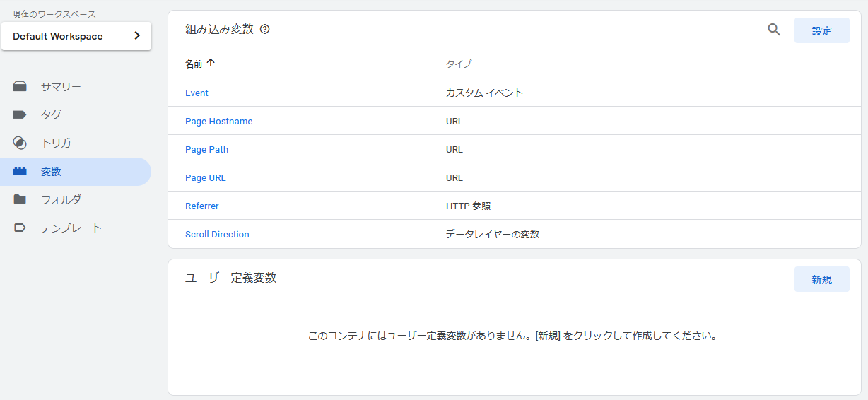The width and height of the screenshot is (868, 400).
Task: Open the Page Hostname variable link
Action: [218, 122]
